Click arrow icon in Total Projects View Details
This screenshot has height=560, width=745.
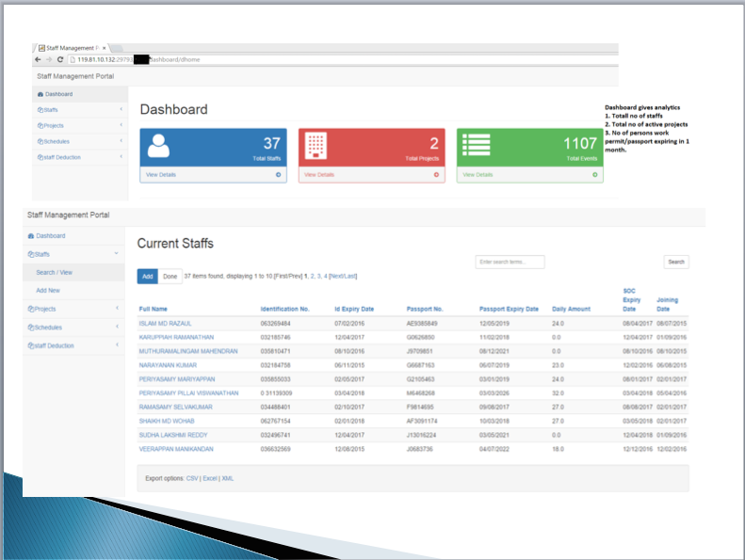pyautogui.click(x=436, y=174)
